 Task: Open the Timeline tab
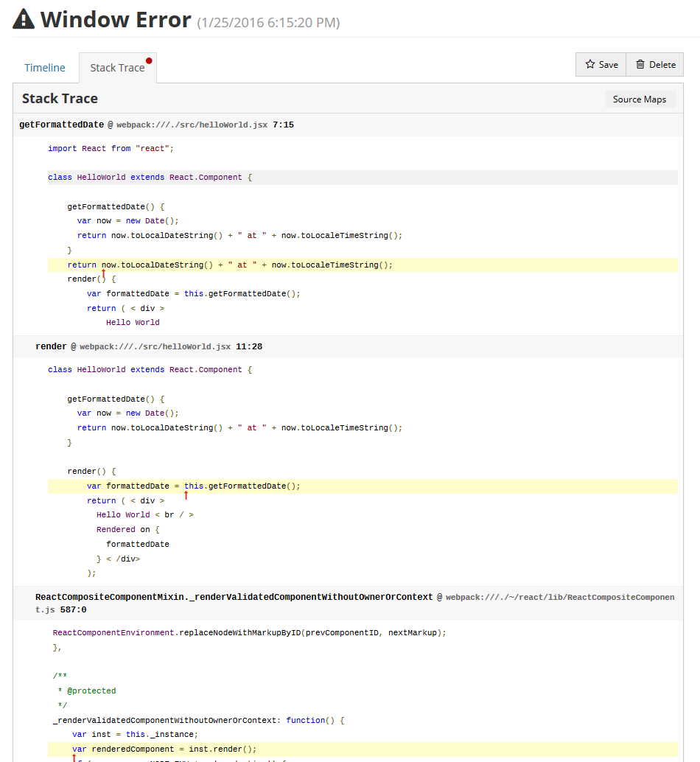[x=45, y=68]
